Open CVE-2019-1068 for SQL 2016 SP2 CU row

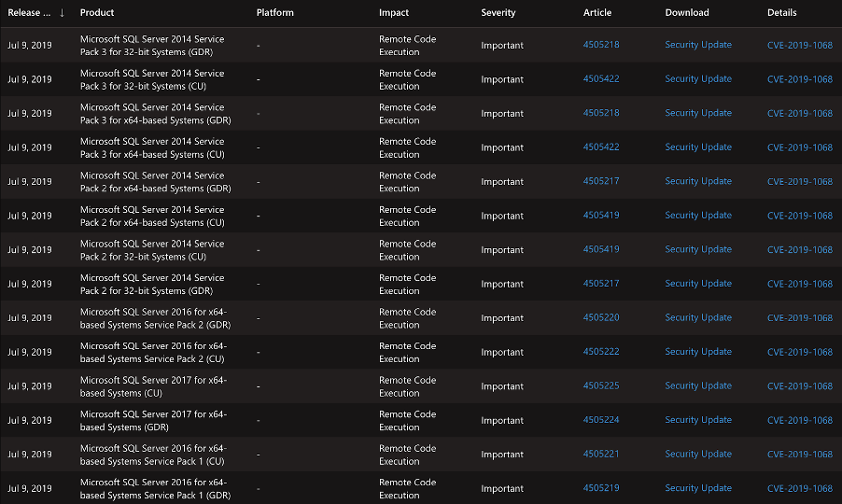point(800,352)
